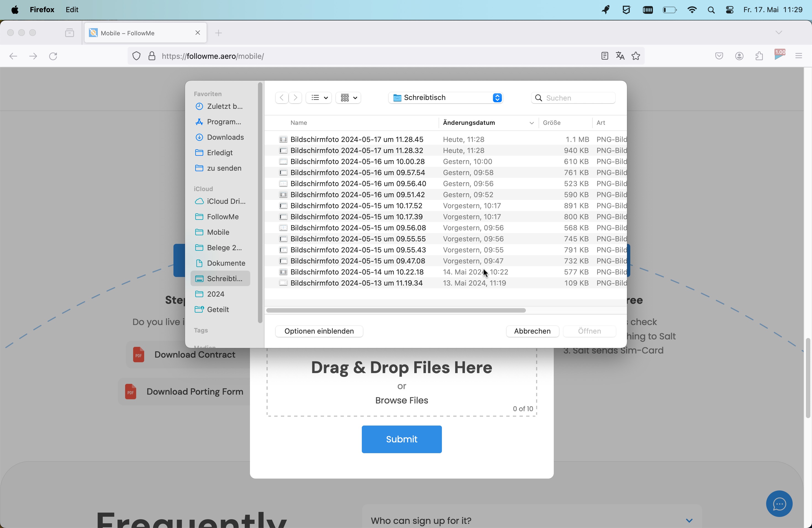Click the Abbrechen button
Screen dimensions: 812x528
[x=532, y=331]
